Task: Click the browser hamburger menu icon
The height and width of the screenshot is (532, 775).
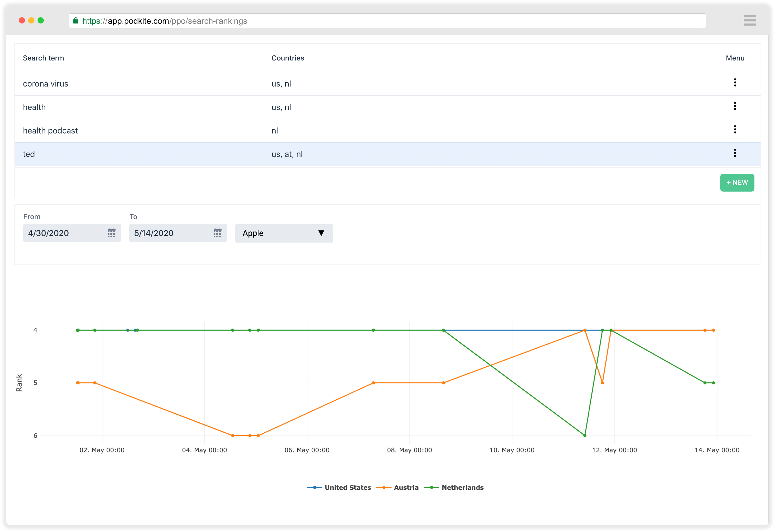Action: [749, 20]
